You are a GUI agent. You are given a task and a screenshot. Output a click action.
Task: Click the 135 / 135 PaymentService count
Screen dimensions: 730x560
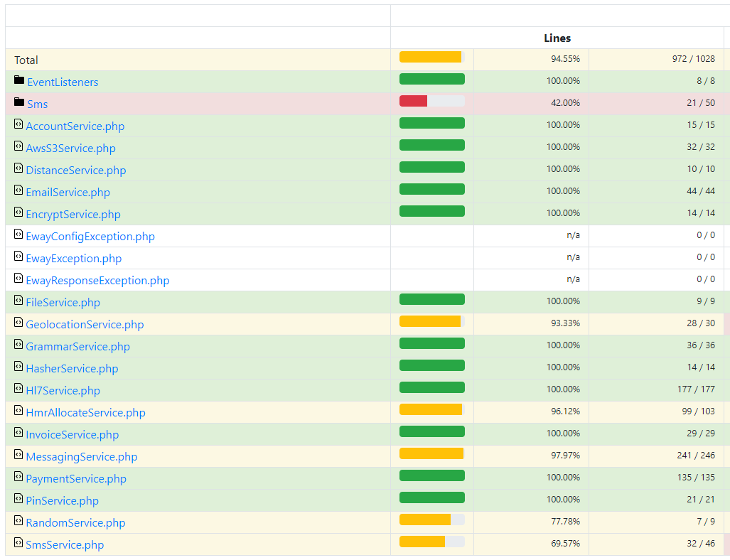pyautogui.click(x=696, y=477)
